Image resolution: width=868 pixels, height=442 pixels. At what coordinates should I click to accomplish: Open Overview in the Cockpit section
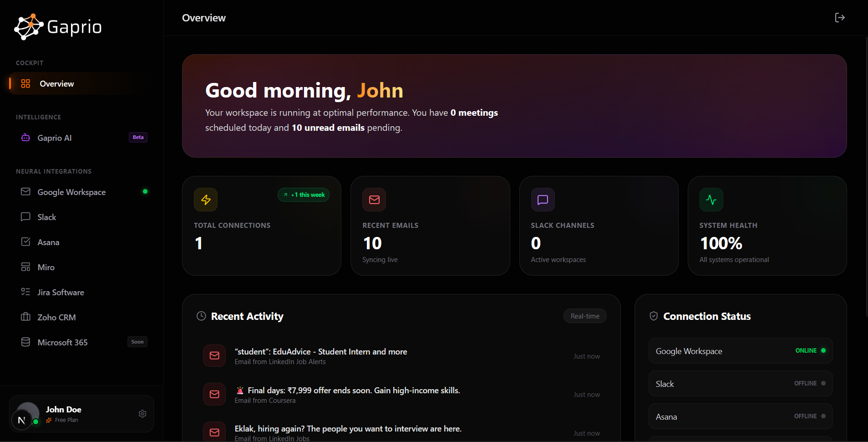(x=56, y=83)
